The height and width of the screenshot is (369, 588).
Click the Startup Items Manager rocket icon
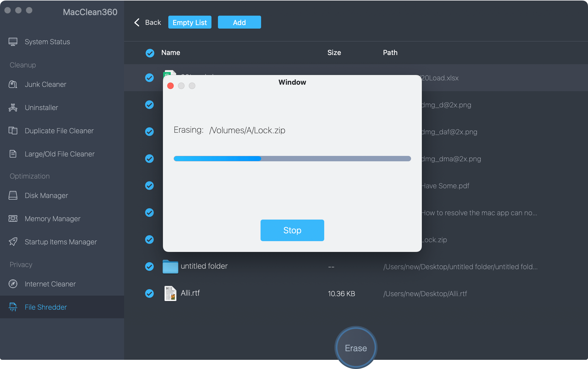(x=13, y=242)
